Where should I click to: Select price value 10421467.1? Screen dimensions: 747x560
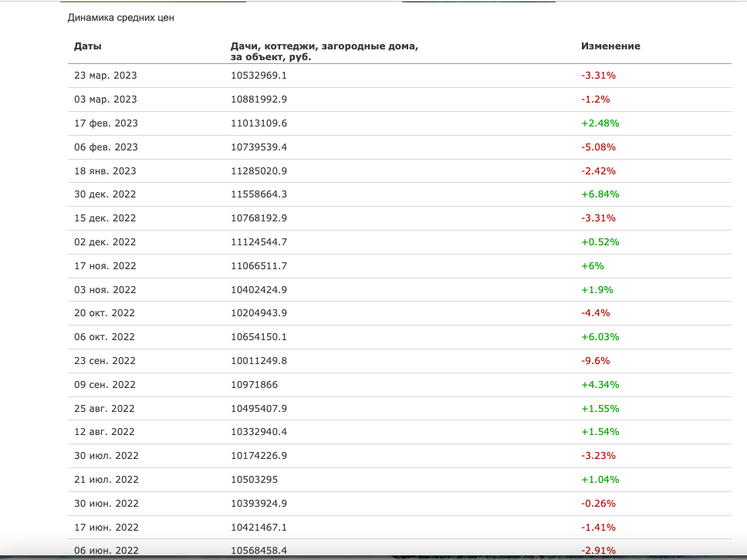coord(259,527)
